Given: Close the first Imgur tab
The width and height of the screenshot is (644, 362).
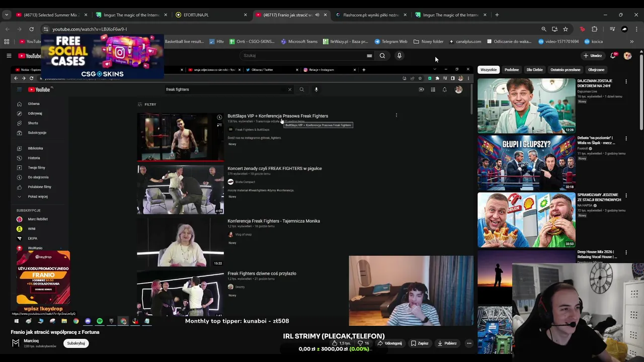Looking at the screenshot, I should tap(166, 15).
